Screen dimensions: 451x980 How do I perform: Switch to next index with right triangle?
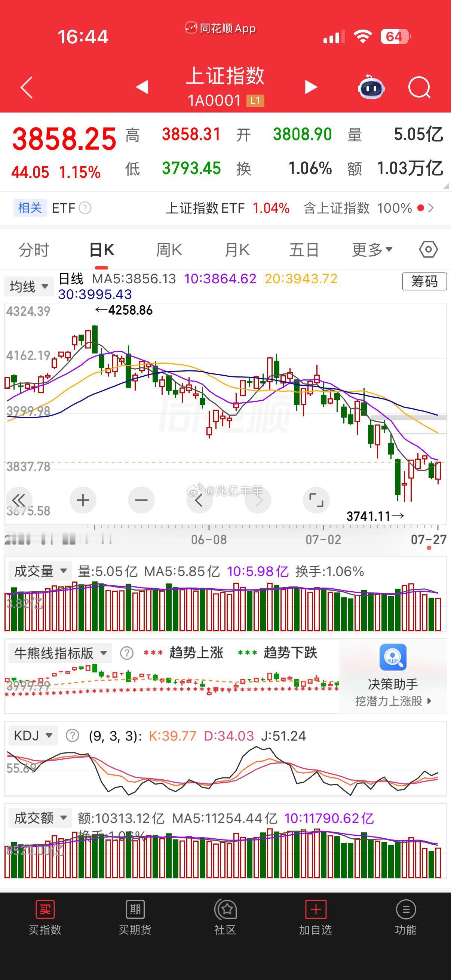tap(311, 87)
